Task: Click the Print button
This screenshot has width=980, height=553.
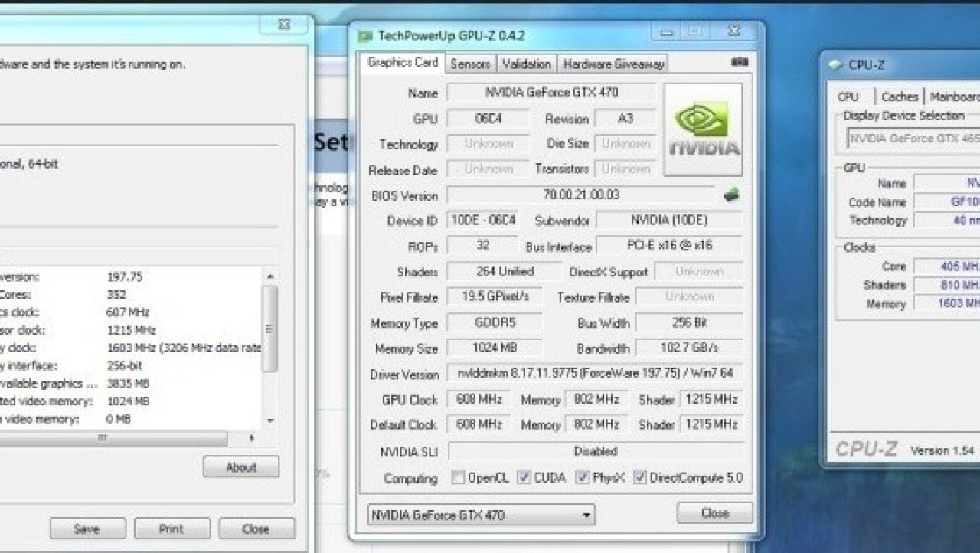Action: (x=171, y=528)
